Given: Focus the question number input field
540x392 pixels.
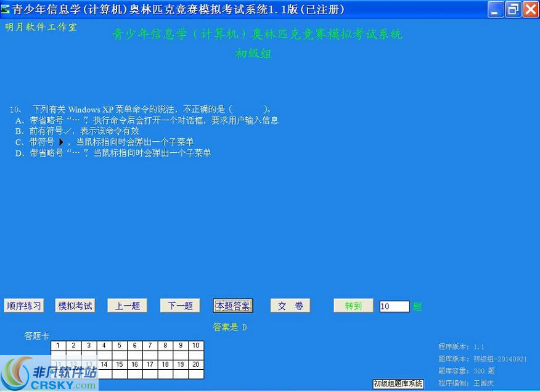Looking at the screenshot, I should 395,306.
